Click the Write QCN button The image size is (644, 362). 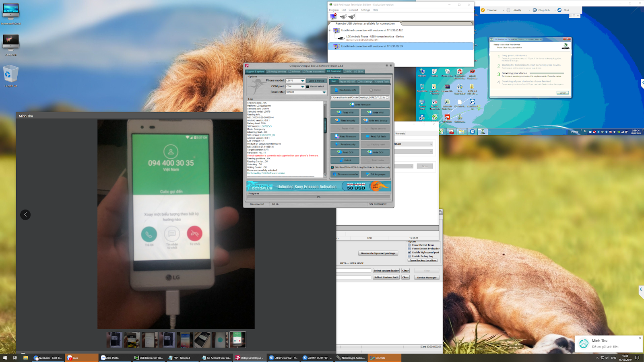point(375,152)
